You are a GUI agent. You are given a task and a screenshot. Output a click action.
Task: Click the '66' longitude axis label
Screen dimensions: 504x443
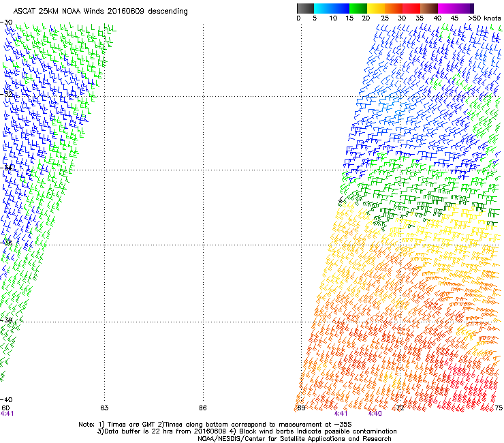202,408
